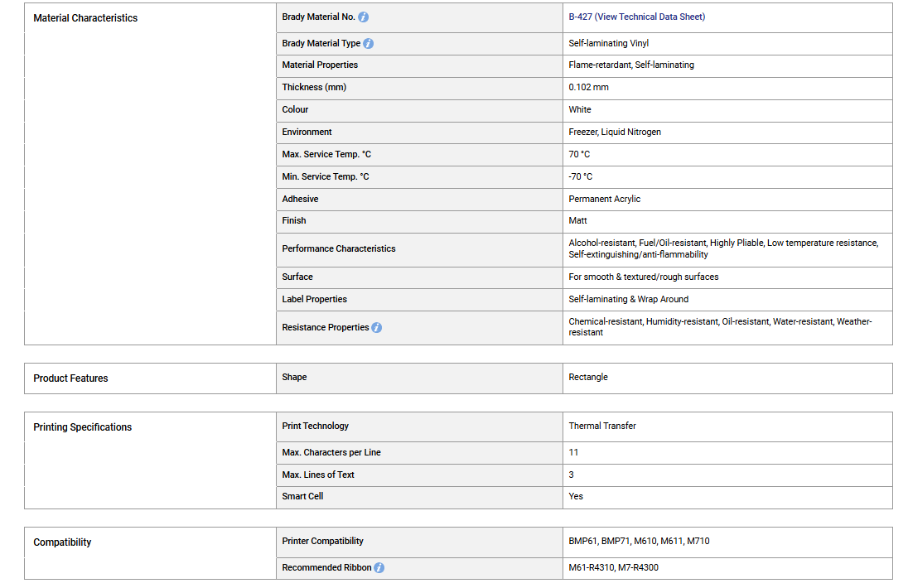Click the Label Properties label
Screen dimensions: 908x588
pyautogui.click(x=315, y=299)
